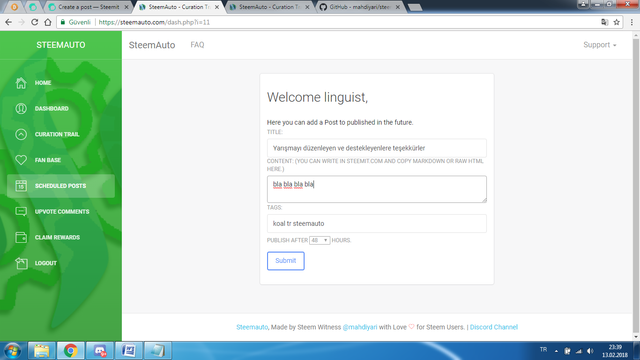The image size is (640, 360).
Task: Click network signal icon in system tray
Action: (x=579, y=351)
